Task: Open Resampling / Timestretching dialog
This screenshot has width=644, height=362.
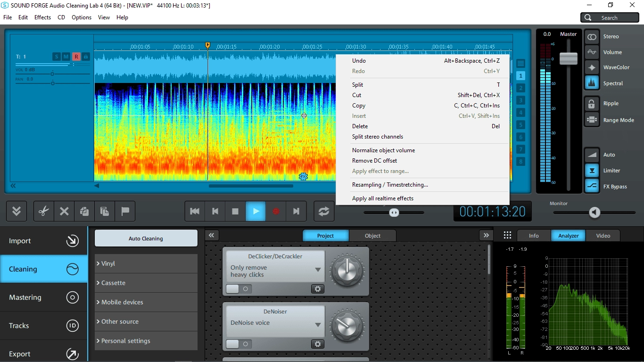Action: pos(422,185)
